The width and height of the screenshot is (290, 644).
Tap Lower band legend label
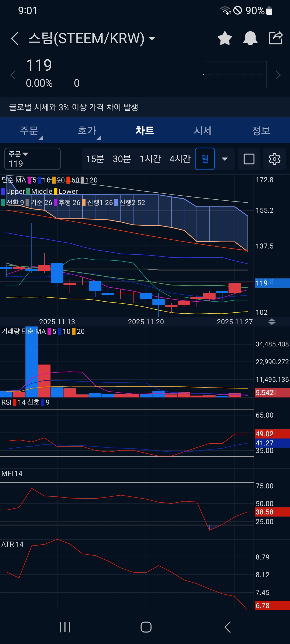tap(68, 191)
